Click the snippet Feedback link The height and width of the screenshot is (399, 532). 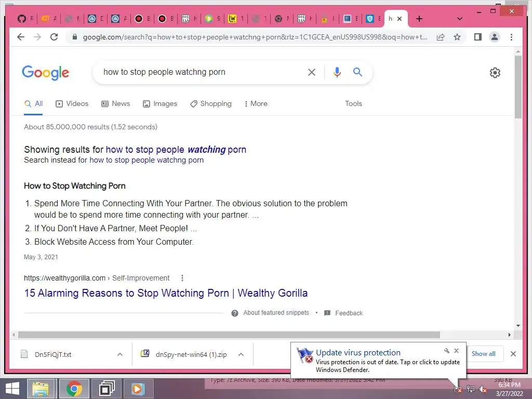click(x=349, y=313)
